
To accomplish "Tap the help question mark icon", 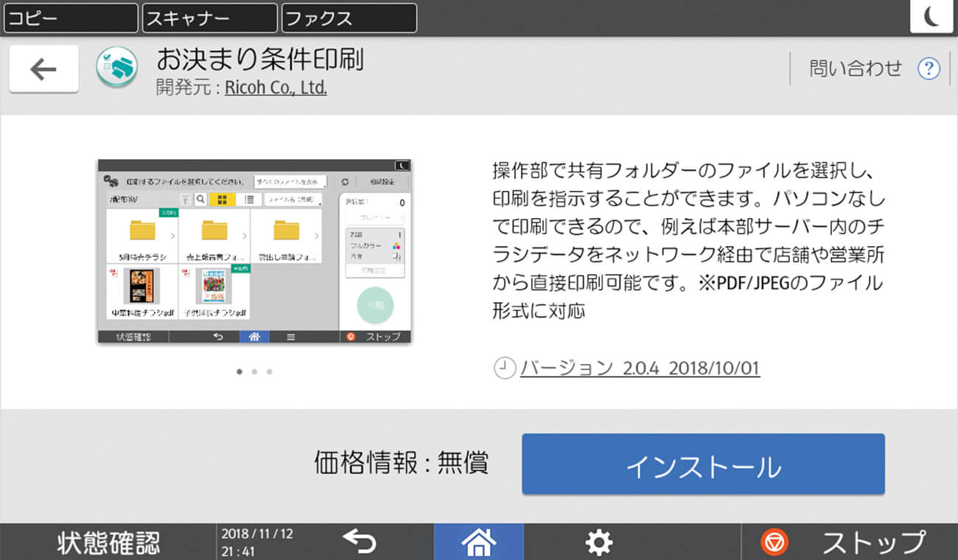I will tap(929, 68).
